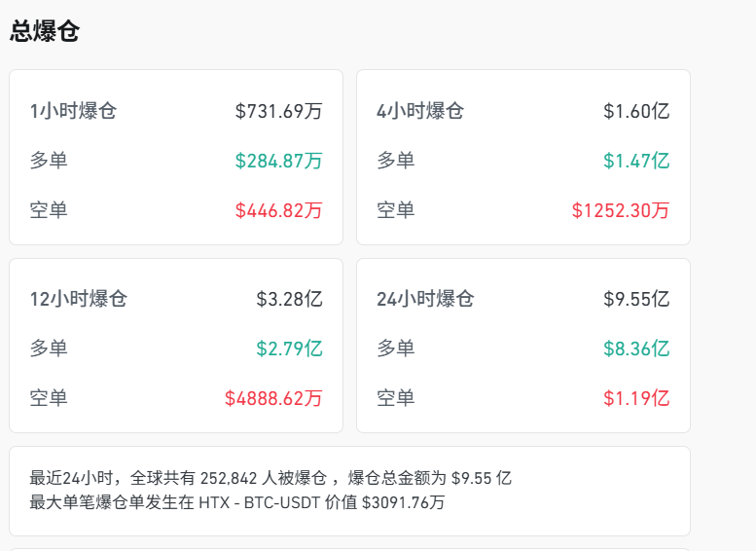Select the 1小时爆仓 label

tap(73, 111)
